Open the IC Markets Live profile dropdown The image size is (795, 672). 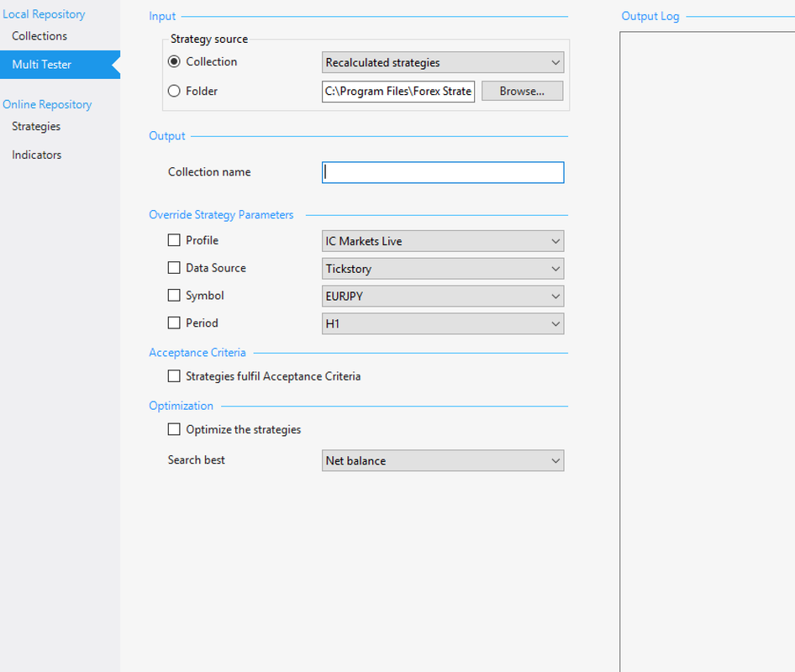tap(443, 241)
